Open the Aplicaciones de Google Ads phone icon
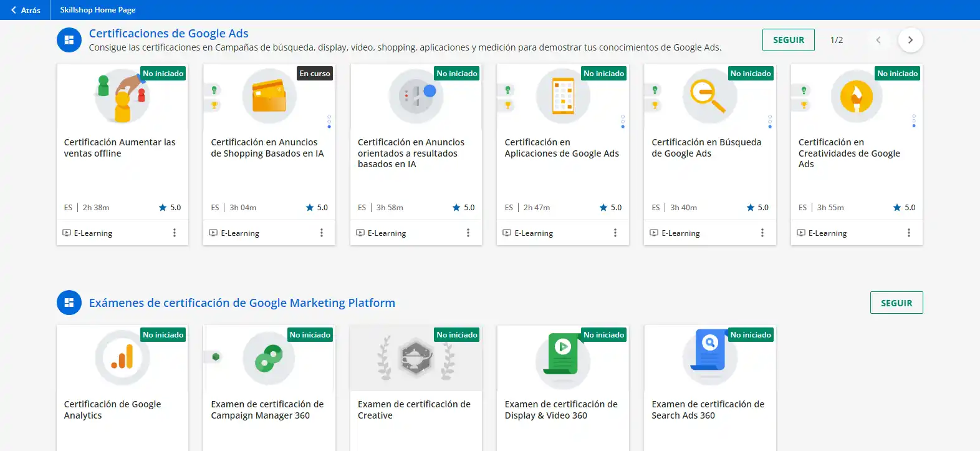Viewport: 980px width, 451px height. (x=563, y=96)
